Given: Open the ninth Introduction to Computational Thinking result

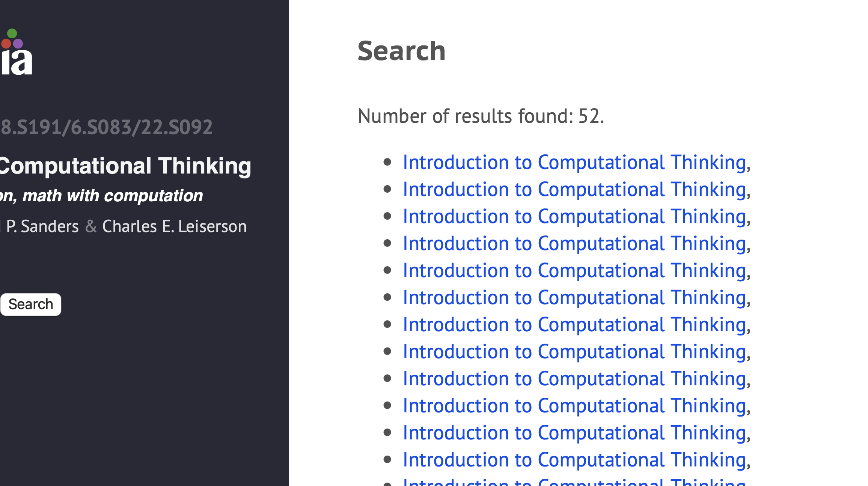Looking at the screenshot, I should (x=574, y=379).
